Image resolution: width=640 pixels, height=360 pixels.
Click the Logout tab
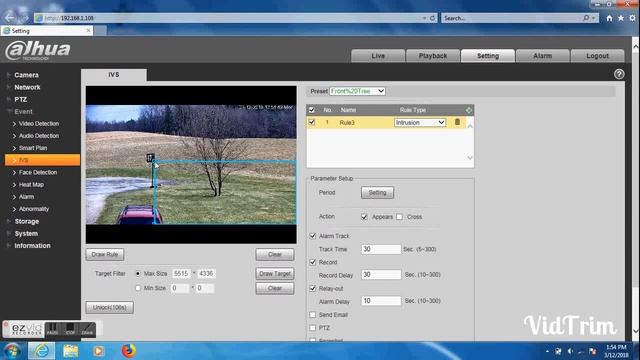click(597, 56)
